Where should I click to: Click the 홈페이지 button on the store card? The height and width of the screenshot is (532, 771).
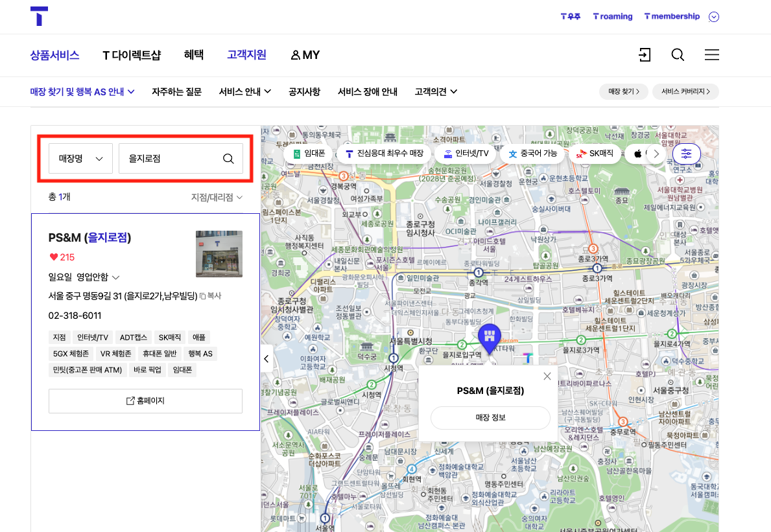point(145,401)
